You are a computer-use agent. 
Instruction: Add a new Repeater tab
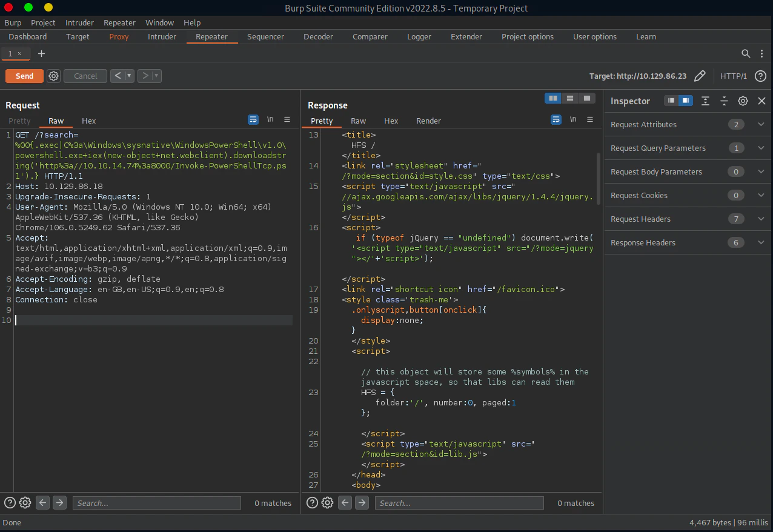tap(41, 53)
